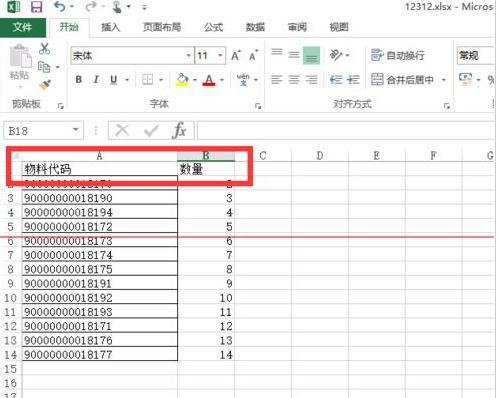The image size is (500, 398).
Task: Increase indent icon
Action: click(353, 80)
